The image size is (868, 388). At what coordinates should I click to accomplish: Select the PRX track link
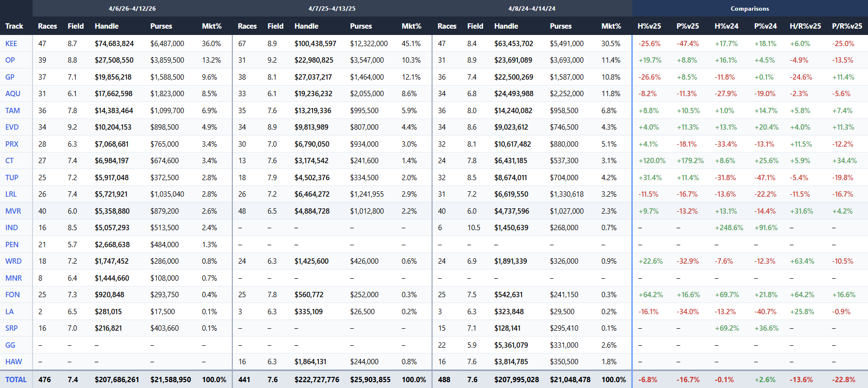(12, 144)
